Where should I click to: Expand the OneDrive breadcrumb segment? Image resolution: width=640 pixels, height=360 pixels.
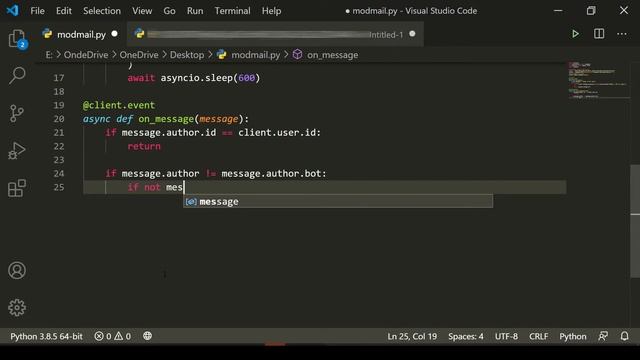coord(139,55)
